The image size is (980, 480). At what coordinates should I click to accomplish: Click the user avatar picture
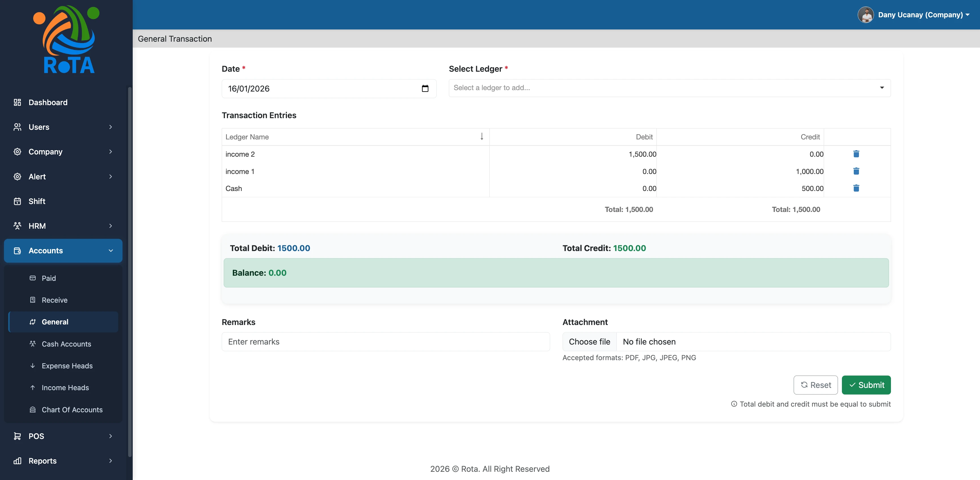(x=865, y=15)
